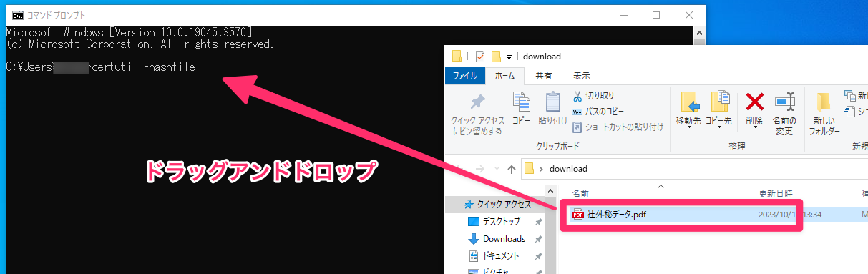Open the Quick Access Toolbar customize arrow

509,57
